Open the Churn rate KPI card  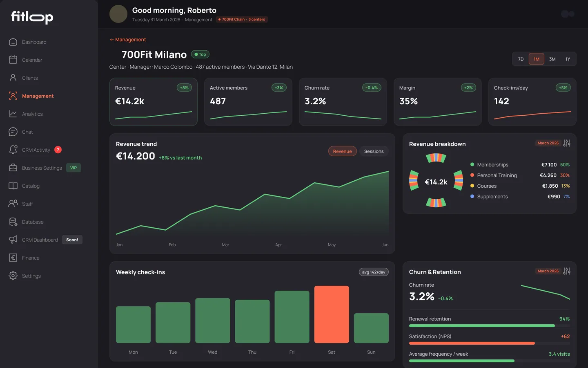343,102
